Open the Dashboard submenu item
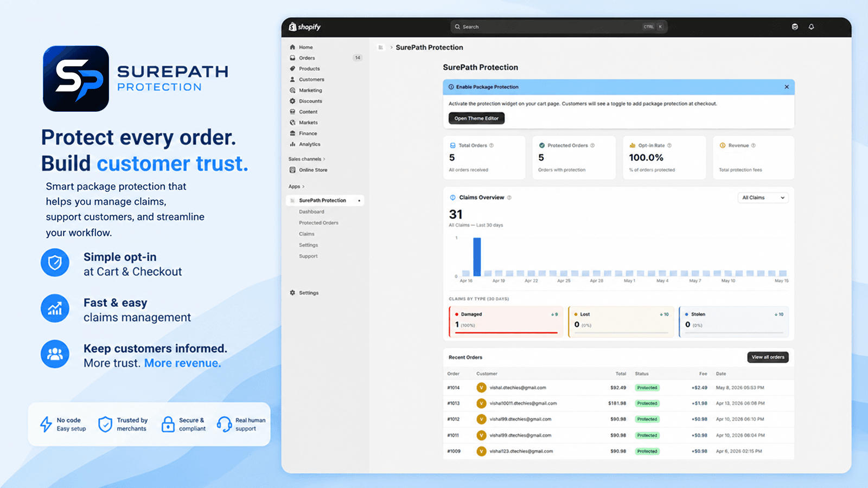 point(311,212)
